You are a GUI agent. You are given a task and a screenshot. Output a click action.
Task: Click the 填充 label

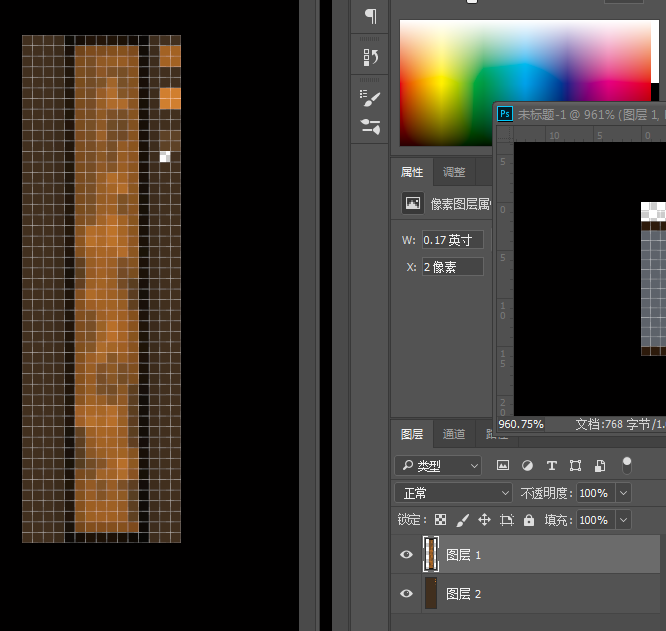click(x=559, y=520)
